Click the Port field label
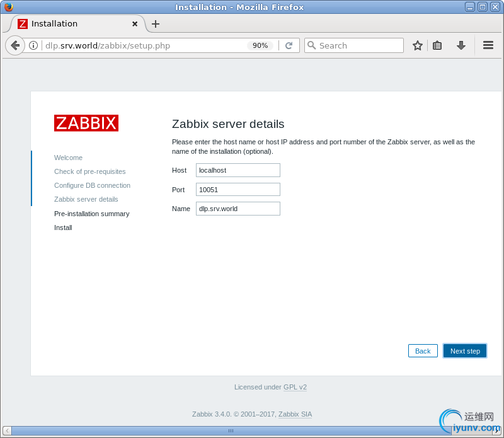Viewport: 504px width, 438px height. [178, 190]
